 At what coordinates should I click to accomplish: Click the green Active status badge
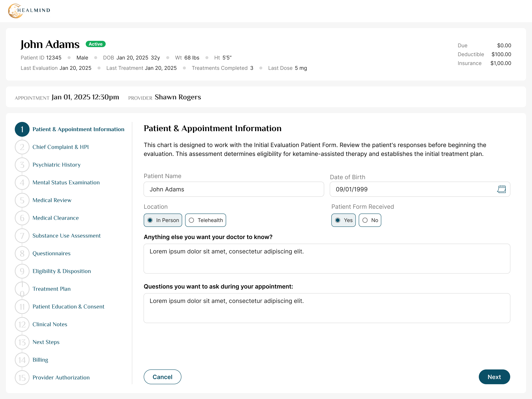pyautogui.click(x=96, y=44)
